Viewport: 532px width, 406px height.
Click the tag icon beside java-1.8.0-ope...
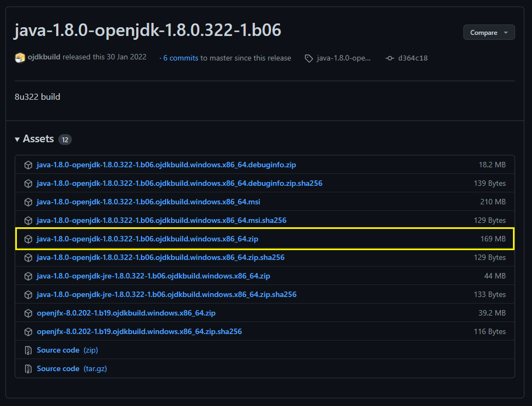click(x=309, y=58)
